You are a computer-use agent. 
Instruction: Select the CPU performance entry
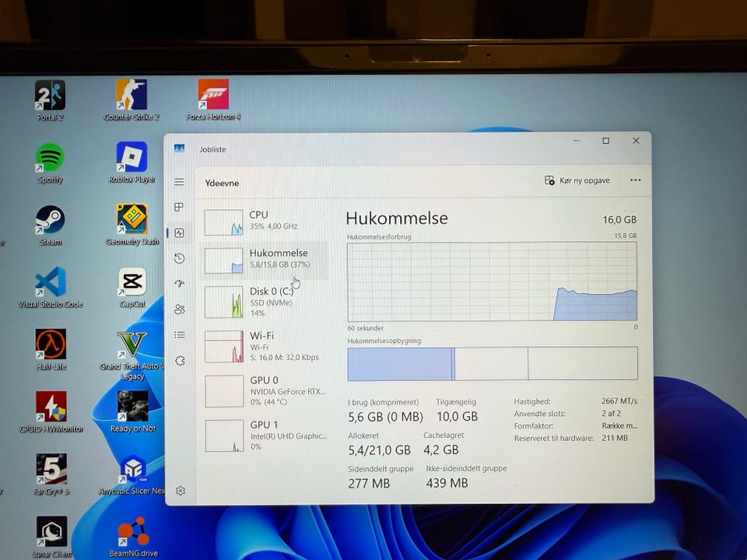point(265,222)
